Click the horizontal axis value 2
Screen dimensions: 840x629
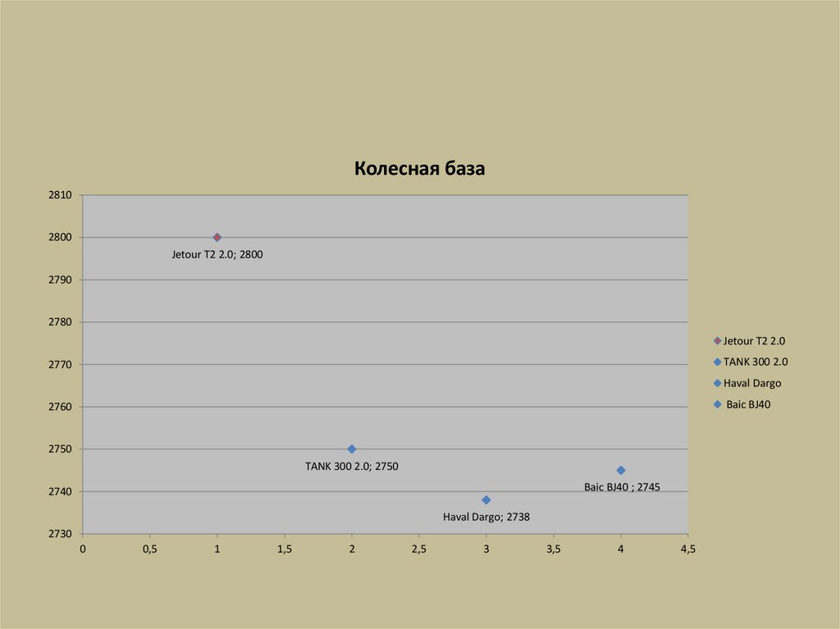[351, 549]
